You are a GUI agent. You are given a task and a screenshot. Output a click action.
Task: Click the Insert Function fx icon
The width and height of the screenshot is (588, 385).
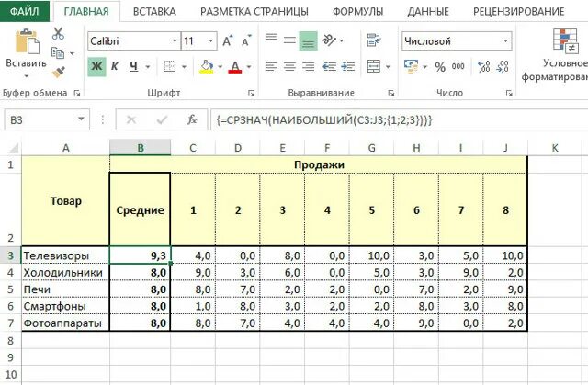coord(192,120)
